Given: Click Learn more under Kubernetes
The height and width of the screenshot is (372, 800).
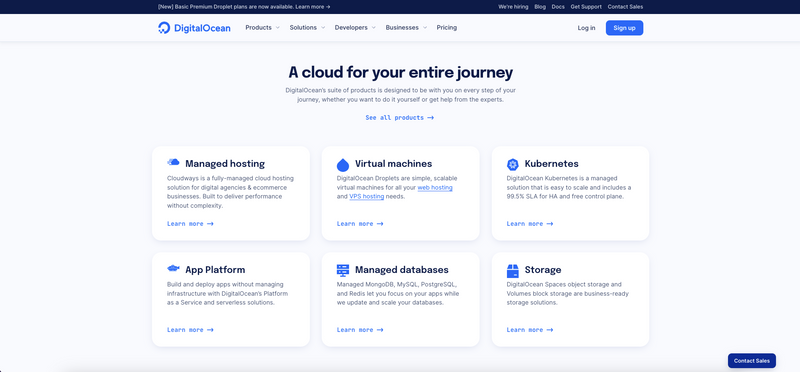Looking at the screenshot, I should tap(530, 224).
